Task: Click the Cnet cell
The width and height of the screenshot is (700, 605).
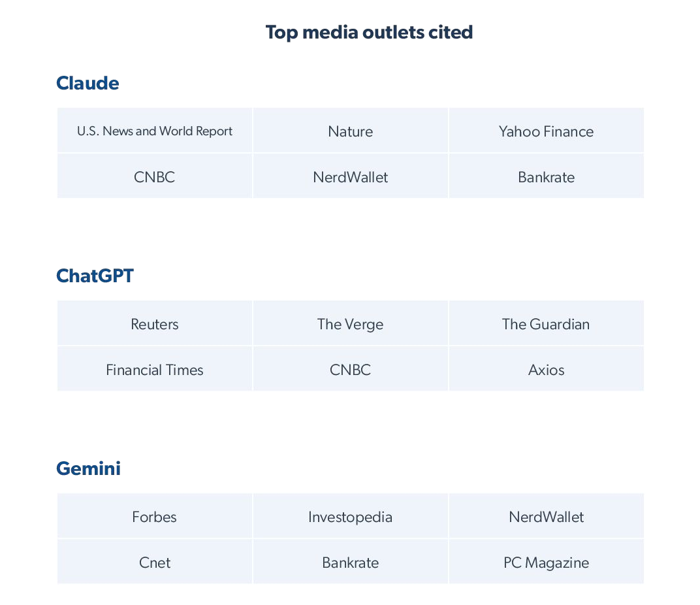Action: (x=155, y=563)
